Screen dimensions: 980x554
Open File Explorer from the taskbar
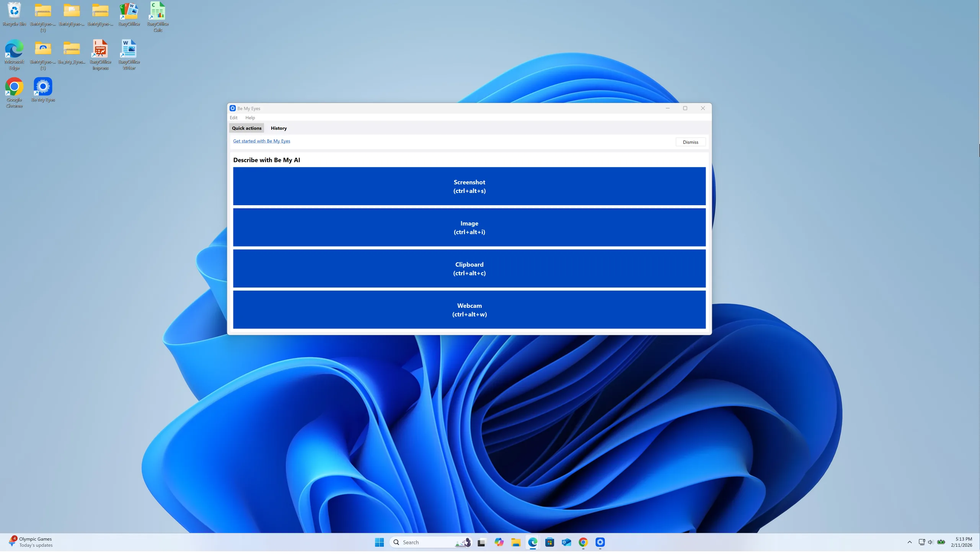tap(515, 542)
